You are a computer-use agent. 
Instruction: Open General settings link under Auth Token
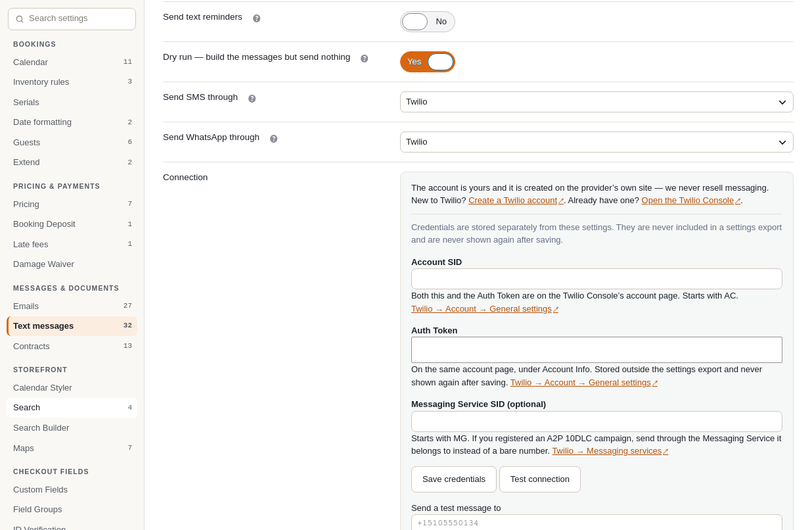click(x=584, y=383)
